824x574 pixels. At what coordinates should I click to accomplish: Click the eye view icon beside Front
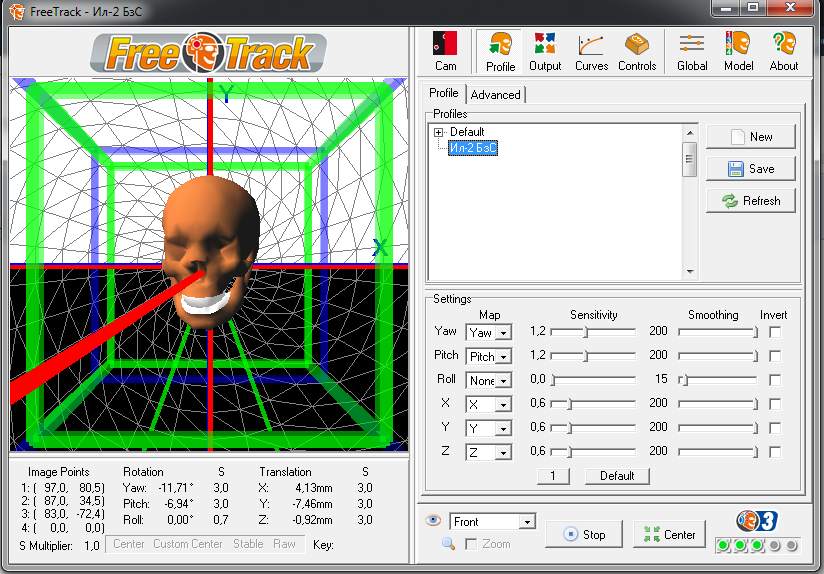pos(432,520)
